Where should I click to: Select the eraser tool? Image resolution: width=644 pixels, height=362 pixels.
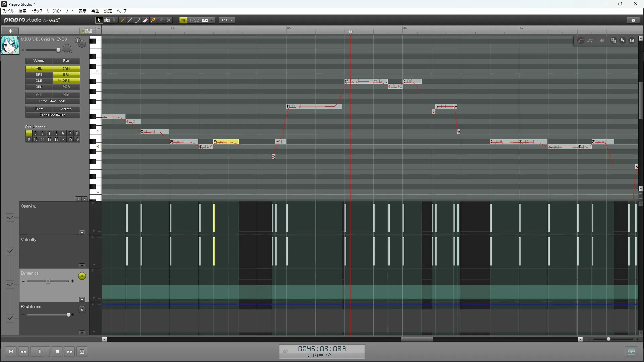point(146,20)
